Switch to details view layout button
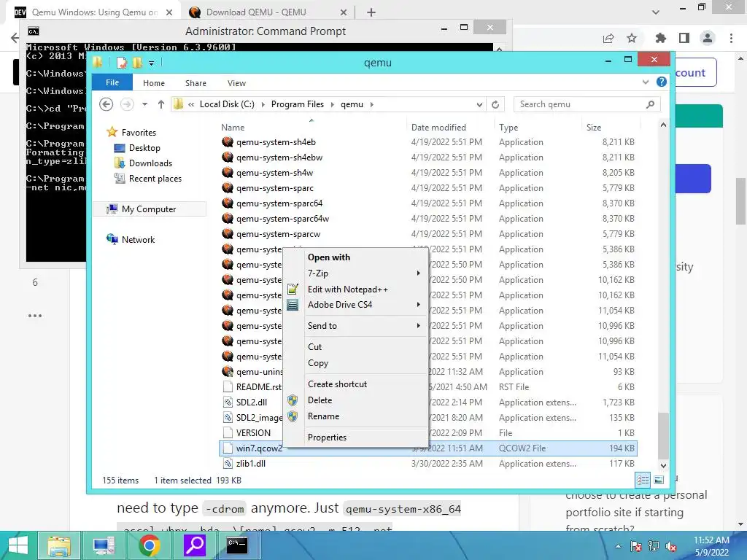 643,480
